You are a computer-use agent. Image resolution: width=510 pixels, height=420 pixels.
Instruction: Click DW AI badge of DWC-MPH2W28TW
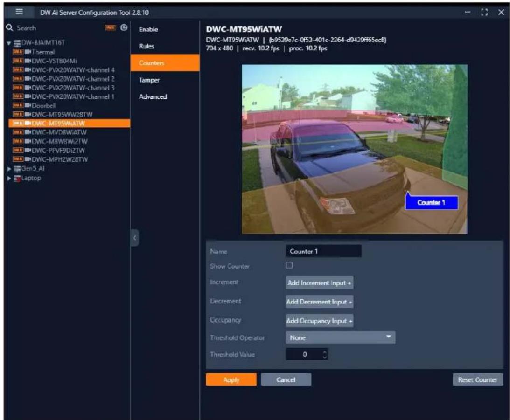(18, 159)
